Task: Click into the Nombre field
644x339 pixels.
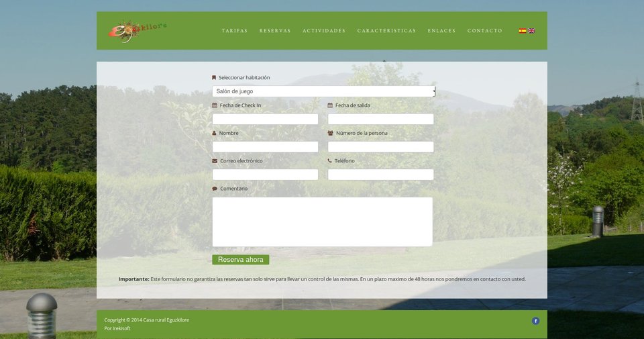Action: [x=265, y=147]
